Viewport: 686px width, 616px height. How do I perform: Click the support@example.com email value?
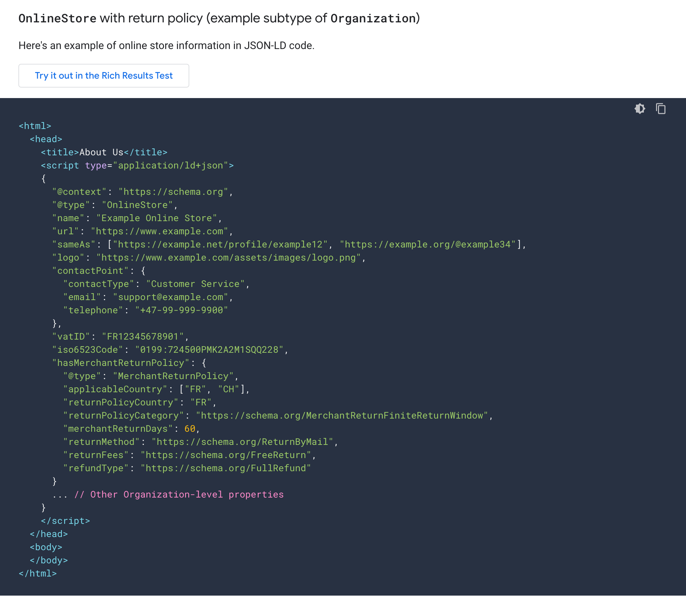[170, 297]
